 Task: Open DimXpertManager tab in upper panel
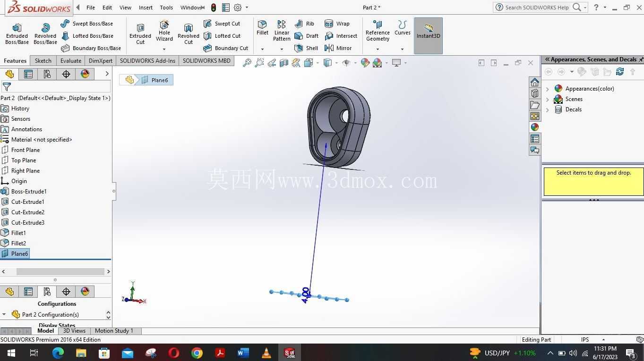click(x=66, y=74)
